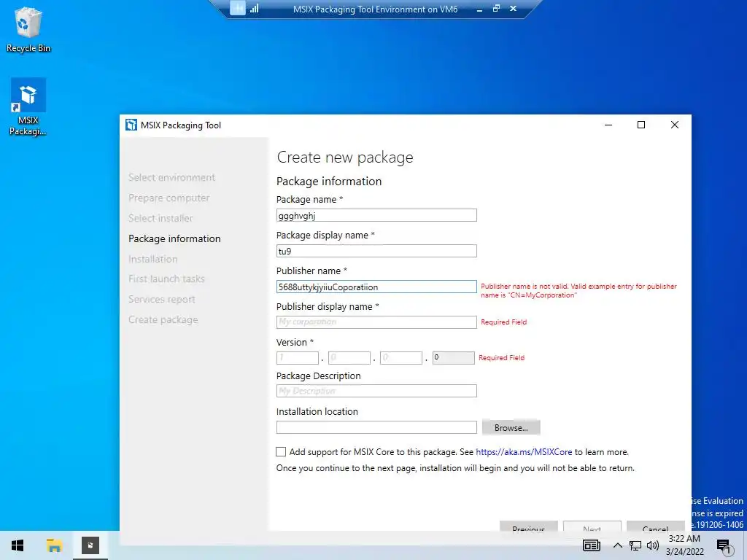Select the MSIX Packaging Tool desktop shortcut
This screenshot has height=560, width=747.
tap(28, 106)
